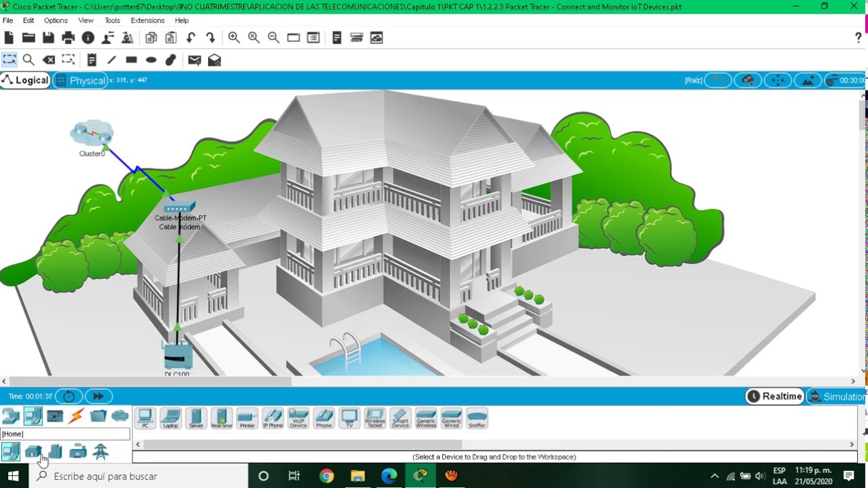
Task: Zoom out of the workspace
Action: click(273, 38)
